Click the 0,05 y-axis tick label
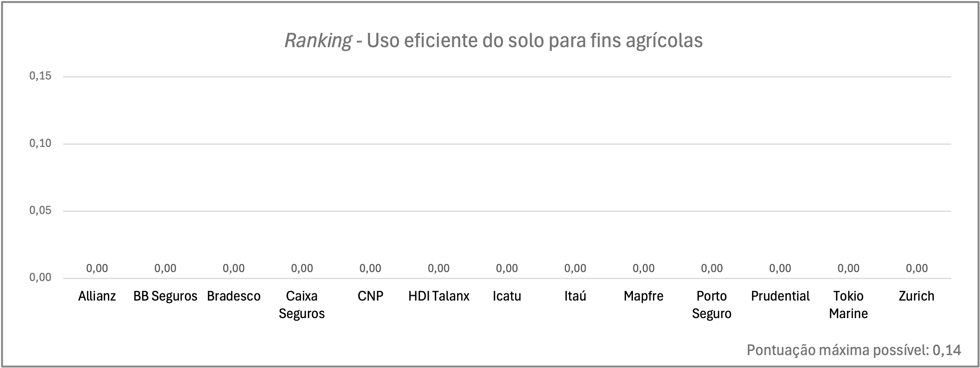 41,211
